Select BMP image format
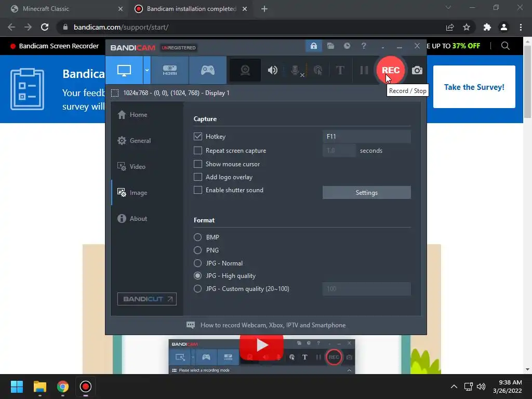532x399 pixels. coord(197,237)
